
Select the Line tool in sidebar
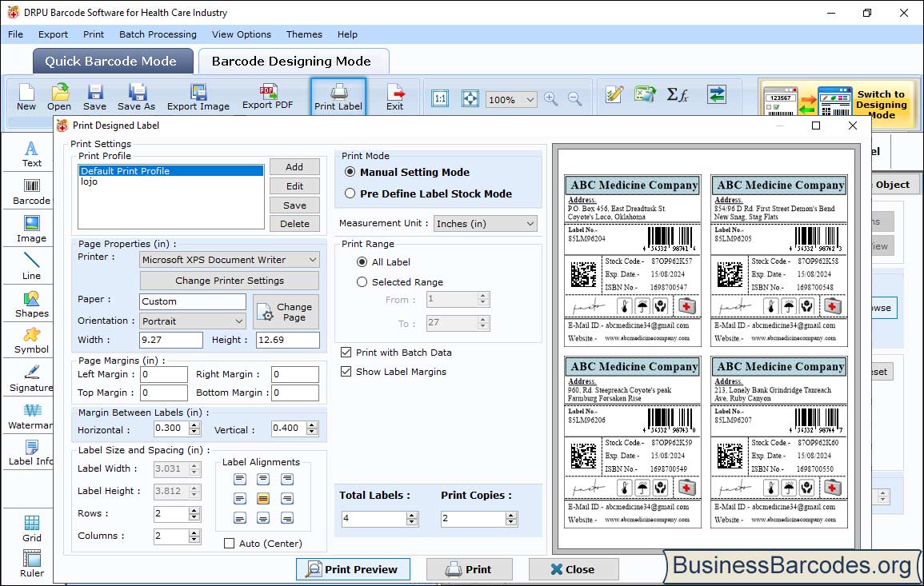[31, 267]
